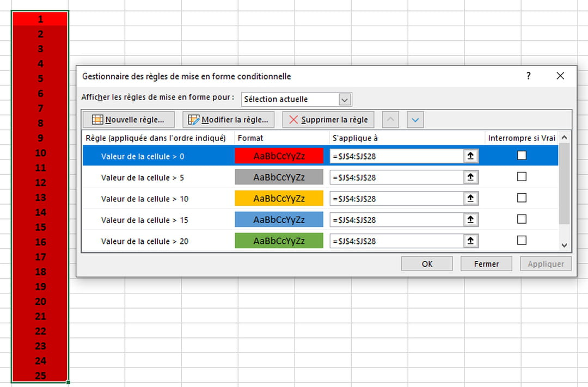Click the help question mark icon

528,76
